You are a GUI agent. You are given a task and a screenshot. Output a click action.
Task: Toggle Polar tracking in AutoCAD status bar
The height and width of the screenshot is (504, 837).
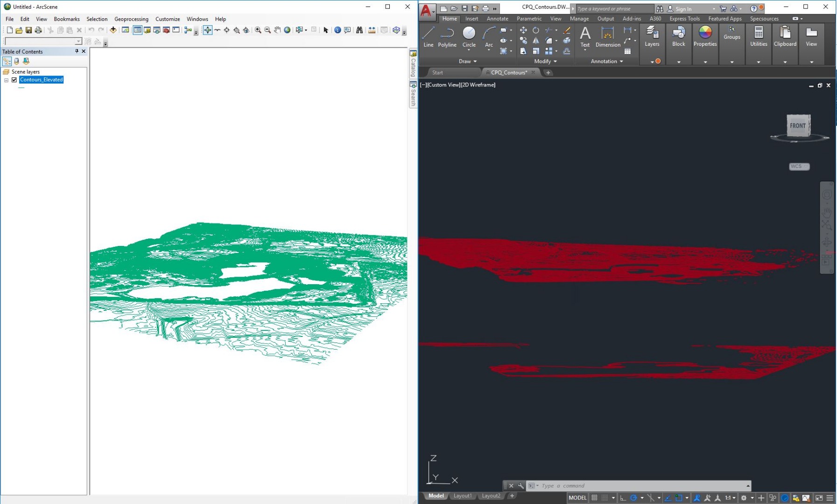633,498
